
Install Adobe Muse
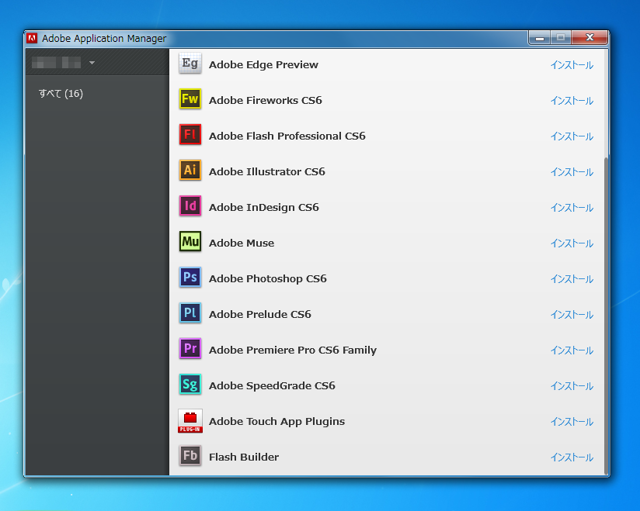pyautogui.click(x=572, y=243)
